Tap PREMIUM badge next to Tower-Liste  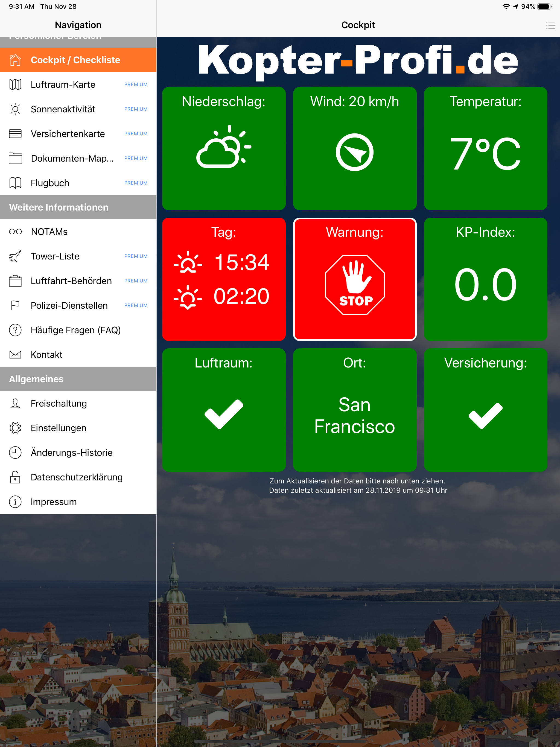click(136, 256)
